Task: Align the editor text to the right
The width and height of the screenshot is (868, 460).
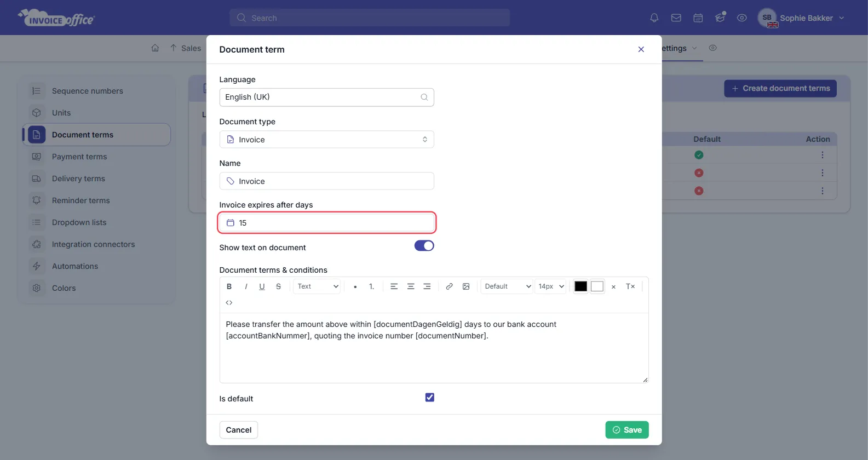Action: click(x=427, y=286)
